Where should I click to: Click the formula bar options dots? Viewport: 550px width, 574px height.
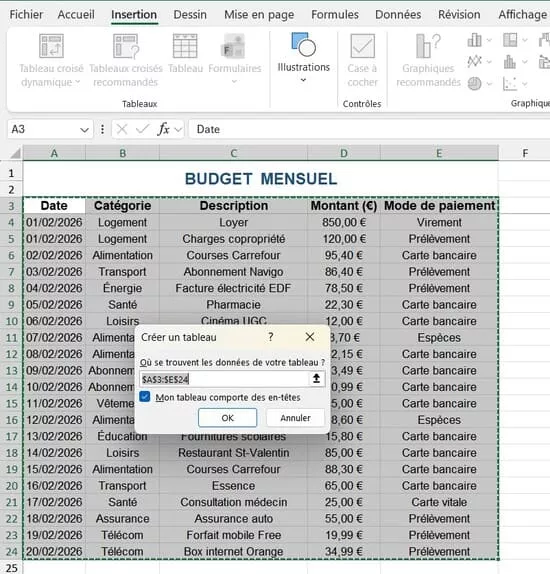click(103, 129)
